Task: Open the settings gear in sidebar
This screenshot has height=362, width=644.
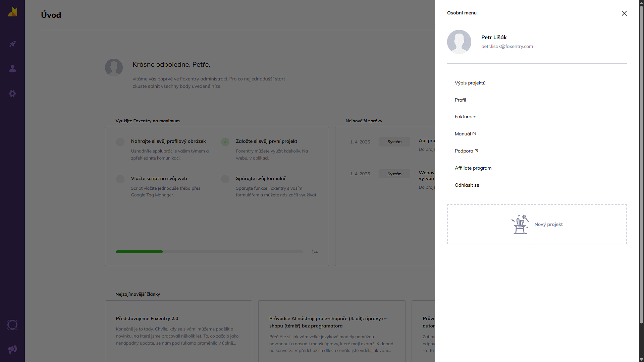Action: (12, 94)
